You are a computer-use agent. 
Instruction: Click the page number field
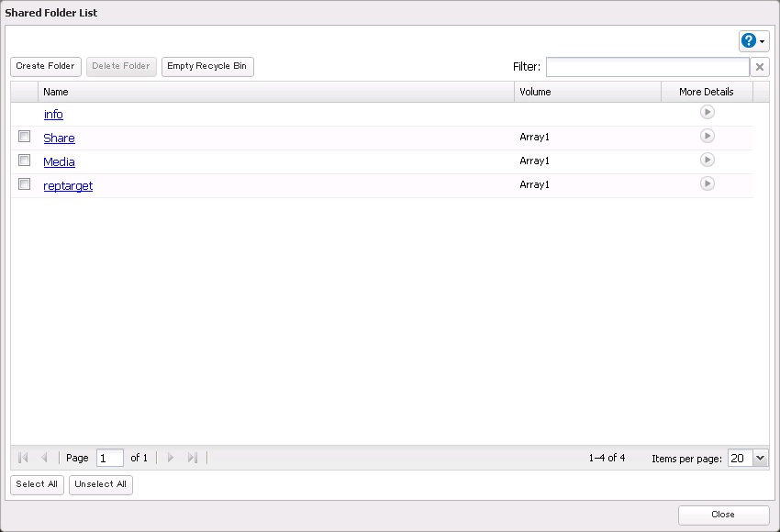point(109,458)
